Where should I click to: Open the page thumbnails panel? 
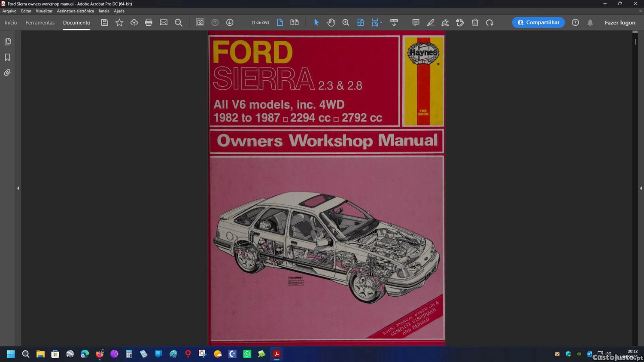[x=7, y=42]
